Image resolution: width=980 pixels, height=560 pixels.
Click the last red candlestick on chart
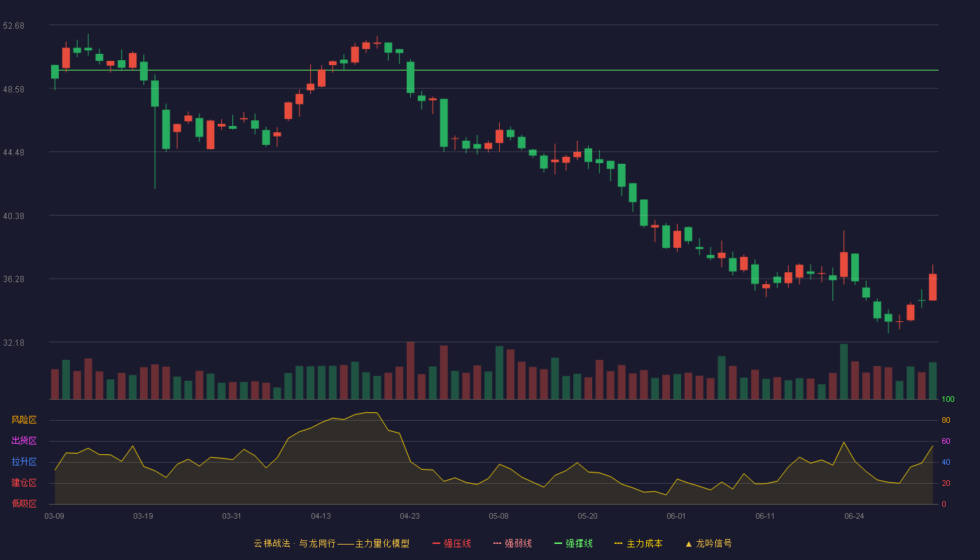932,286
